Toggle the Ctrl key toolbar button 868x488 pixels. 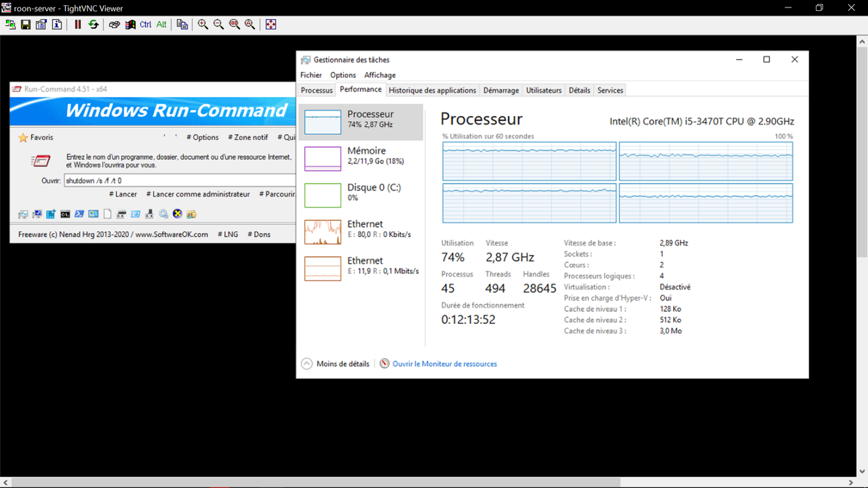146,24
